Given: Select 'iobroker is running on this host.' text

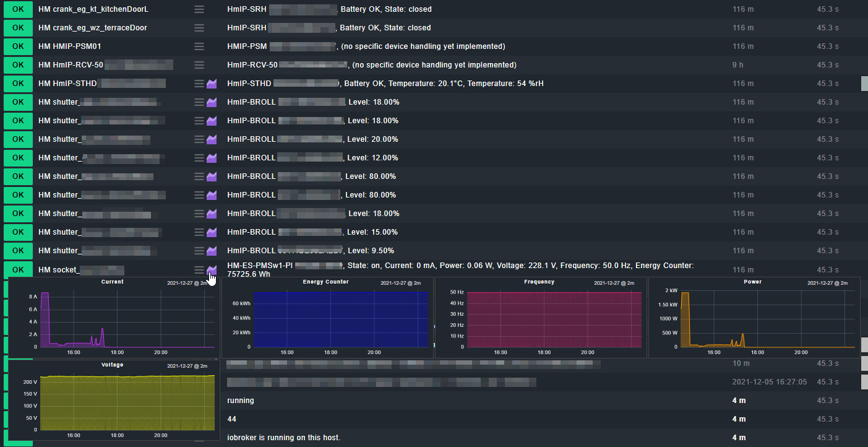Looking at the screenshot, I should [284, 438].
